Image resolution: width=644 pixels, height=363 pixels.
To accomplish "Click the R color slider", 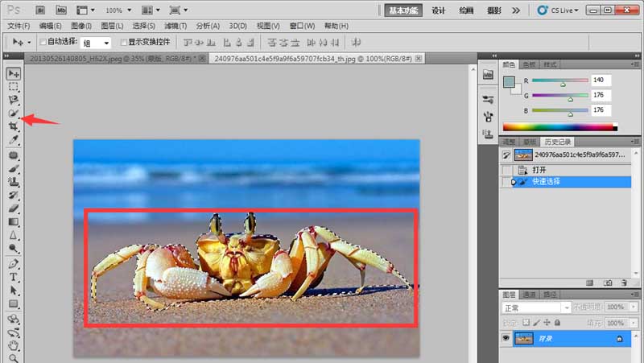I will tap(560, 80).
